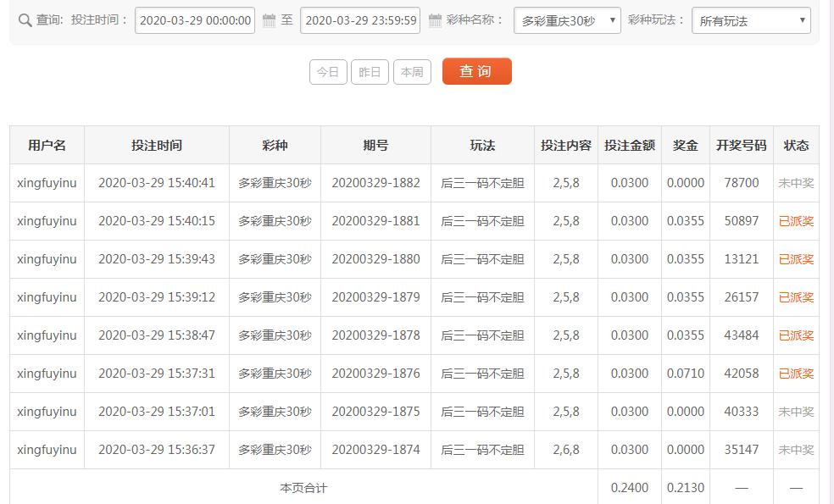Expand the 彩种名称 dropdown showing 多彩重庆30秒
The width and height of the screenshot is (834, 504).
pyautogui.click(x=567, y=20)
